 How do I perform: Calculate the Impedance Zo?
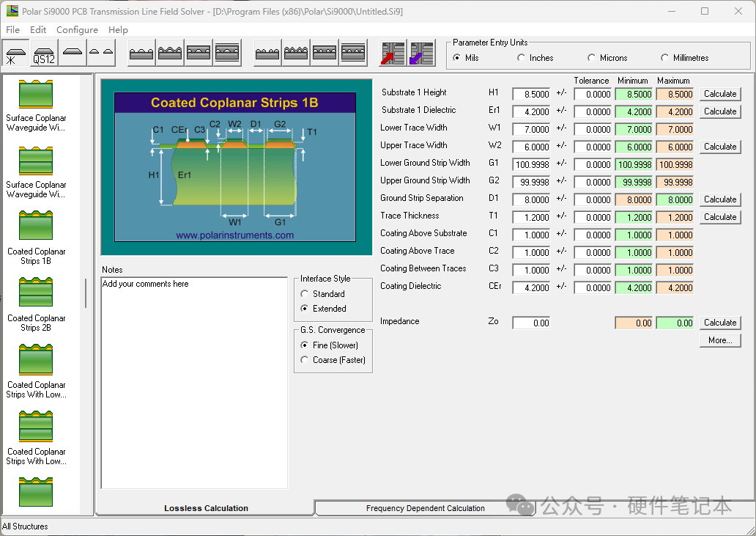pyautogui.click(x=720, y=323)
